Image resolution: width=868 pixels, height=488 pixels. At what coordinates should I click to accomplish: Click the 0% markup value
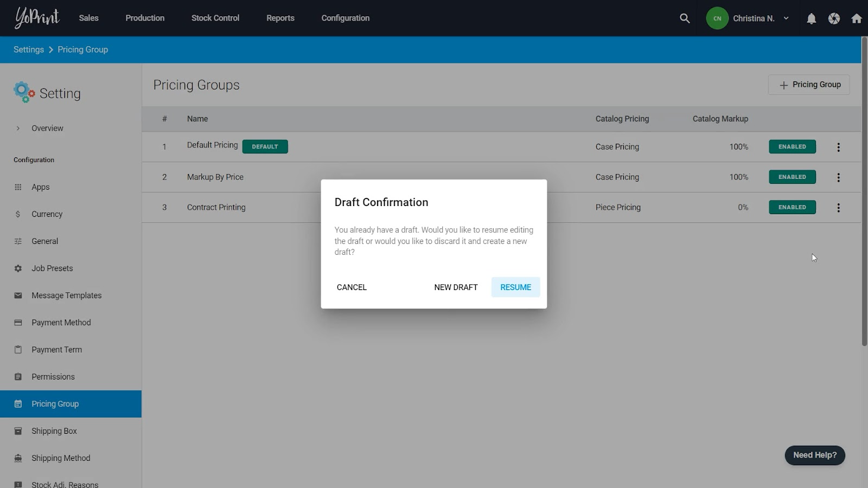(743, 208)
